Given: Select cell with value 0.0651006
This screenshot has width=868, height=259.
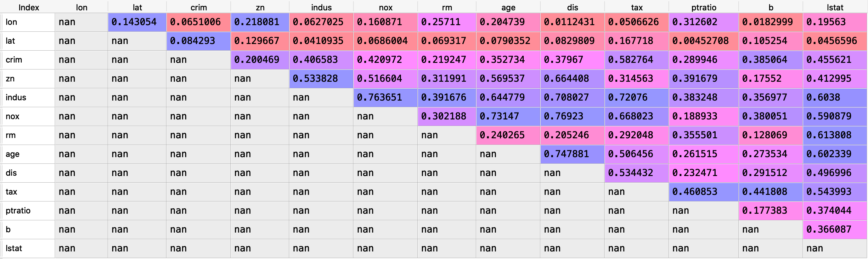Looking at the screenshot, I should (x=199, y=22).
